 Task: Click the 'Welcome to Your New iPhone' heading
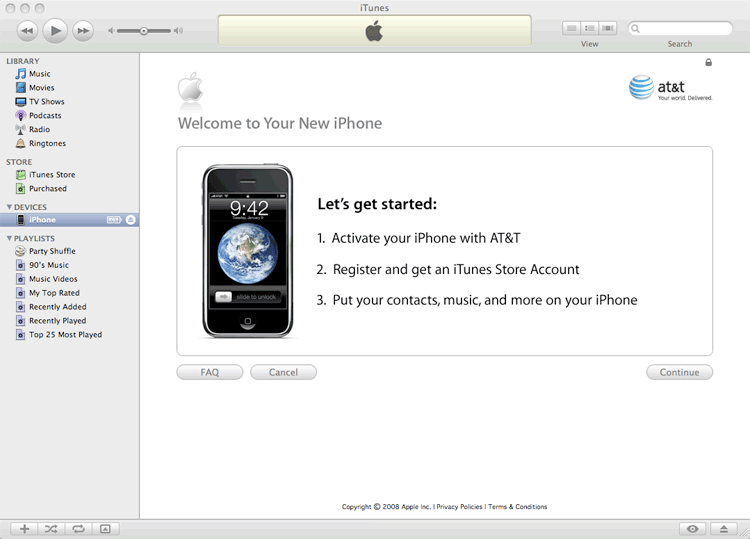[280, 123]
